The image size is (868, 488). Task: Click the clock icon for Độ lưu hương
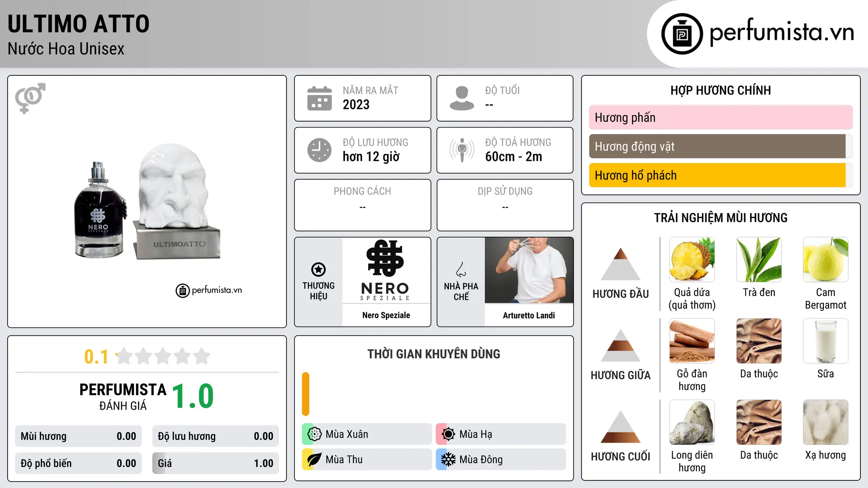320,150
